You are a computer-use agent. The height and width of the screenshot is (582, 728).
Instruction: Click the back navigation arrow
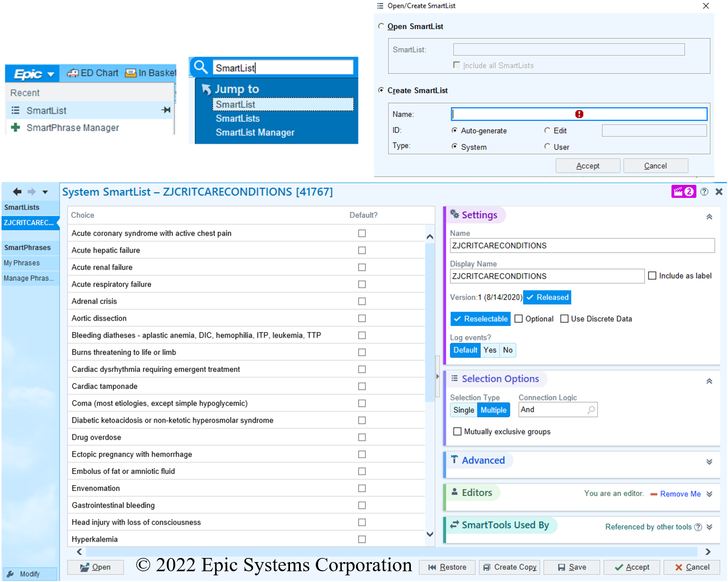17,192
